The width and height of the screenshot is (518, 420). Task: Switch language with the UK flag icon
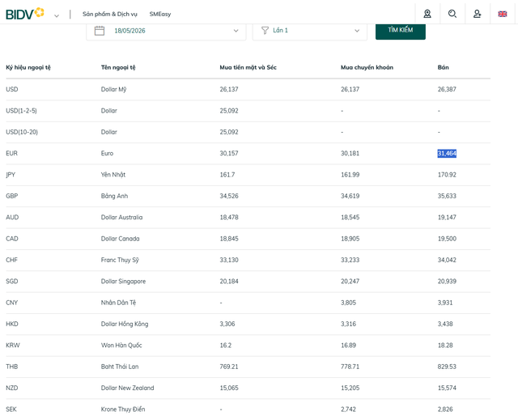point(503,14)
